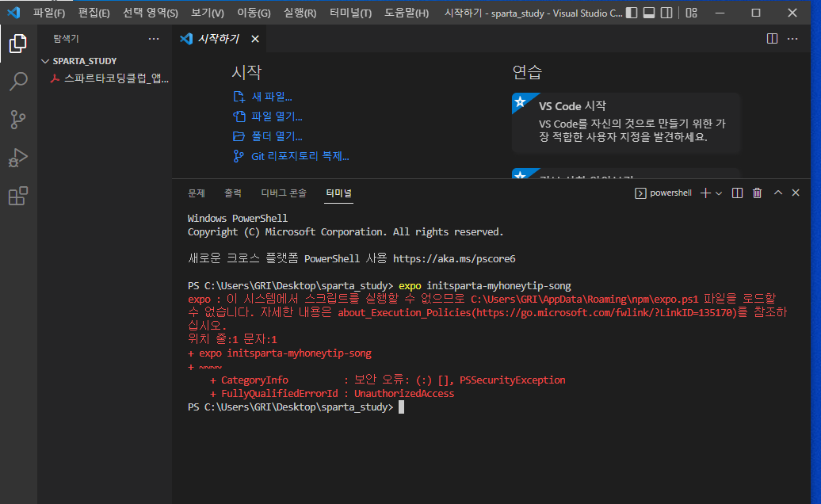
Task: Toggle secondary sidebar layout icon in title bar
Action: pyautogui.click(x=666, y=13)
